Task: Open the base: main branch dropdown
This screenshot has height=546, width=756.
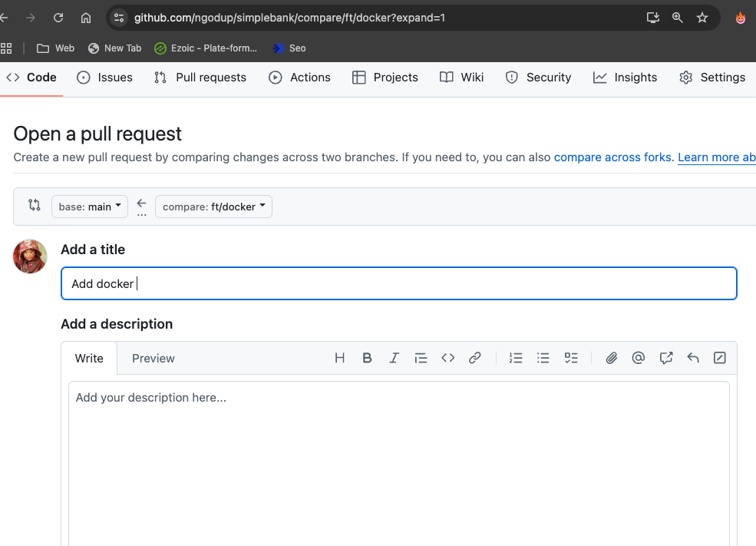Action: [x=90, y=207]
